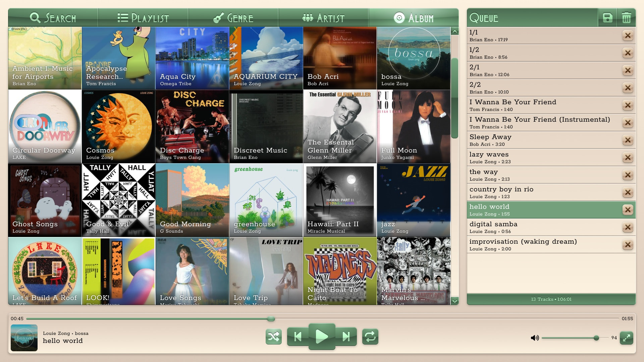Open the Full Moon album by Junko Yagami
644x362 pixels.
(414, 126)
